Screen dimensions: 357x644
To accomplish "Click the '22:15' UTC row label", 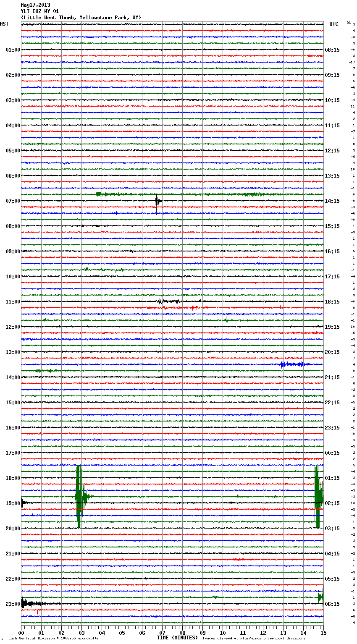I will 332,403.
